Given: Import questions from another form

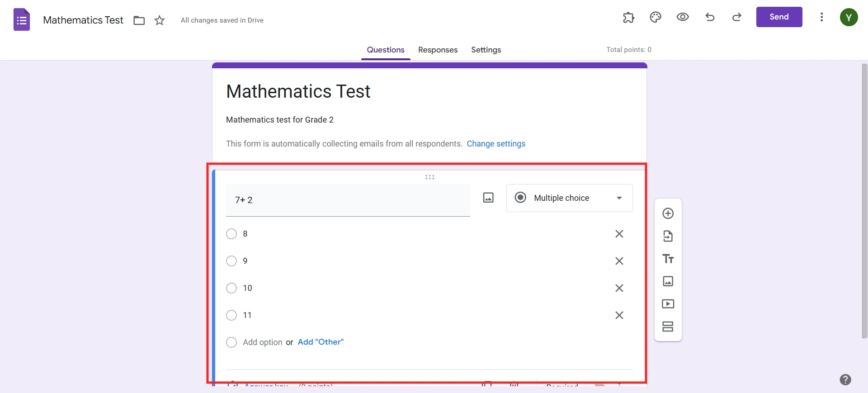Looking at the screenshot, I should (668, 236).
